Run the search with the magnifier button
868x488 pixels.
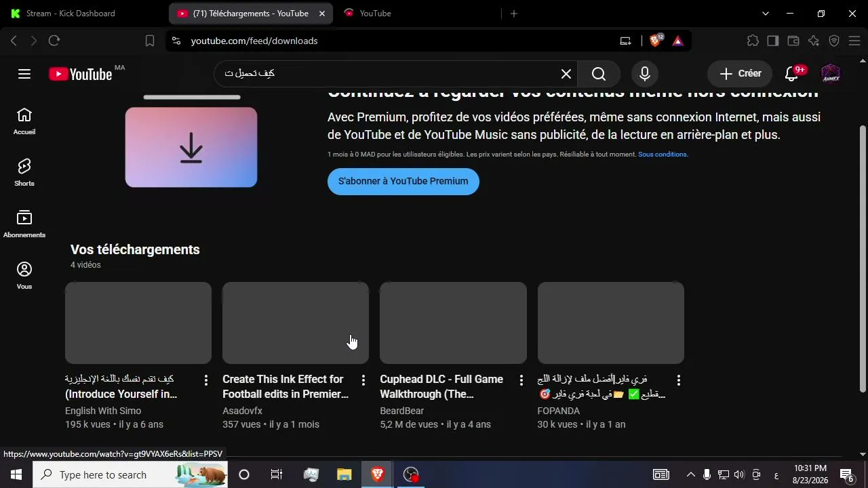[x=598, y=74]
